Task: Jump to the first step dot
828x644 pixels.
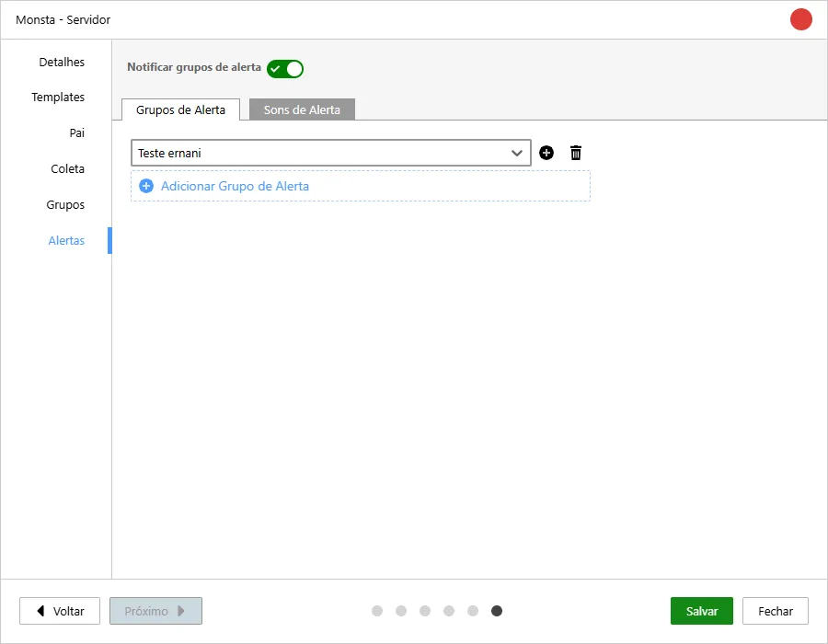Action: [x=377, y=611]
